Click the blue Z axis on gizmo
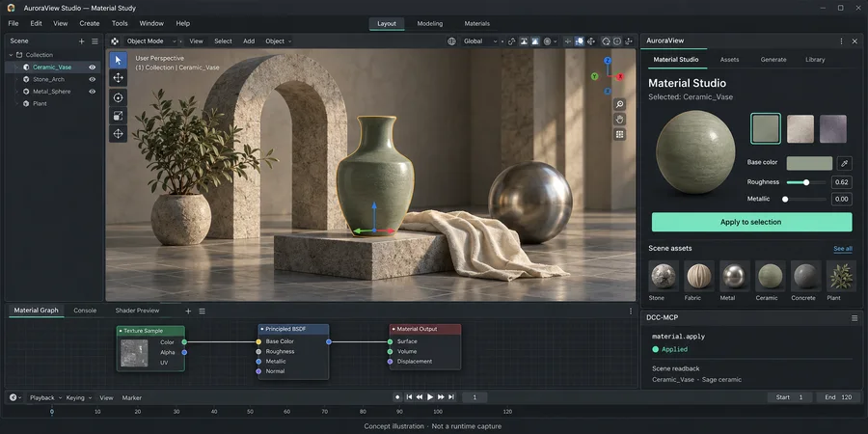 (x=608, y=61)
